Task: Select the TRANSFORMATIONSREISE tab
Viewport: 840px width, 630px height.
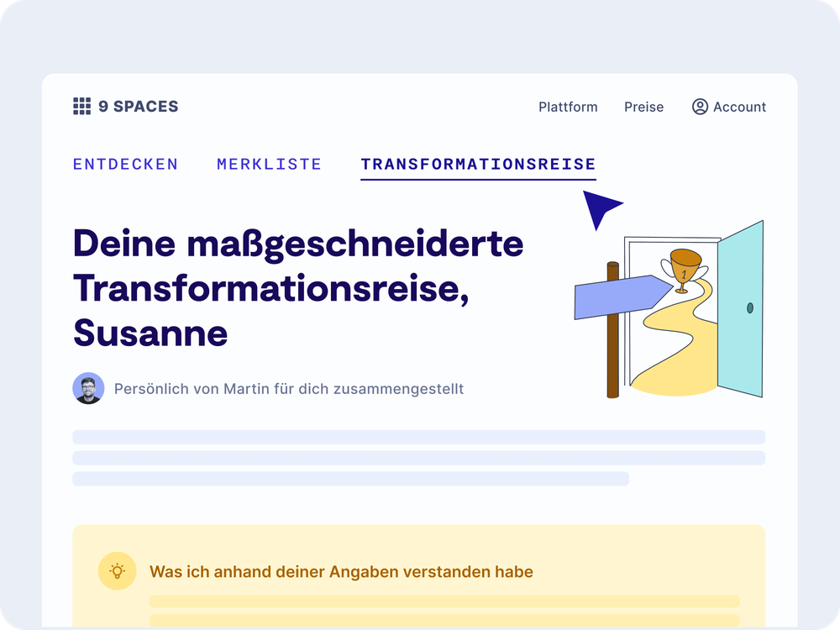Action: [477, 164]
